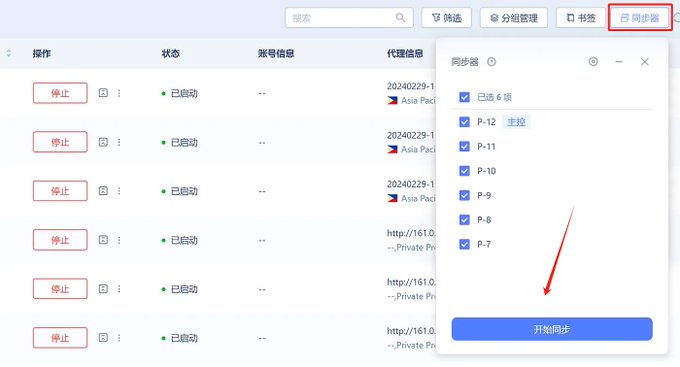The width and height of the screenshot is (680, 367).
Task: Close the 同步器 panel
Action: click(645, 62)
